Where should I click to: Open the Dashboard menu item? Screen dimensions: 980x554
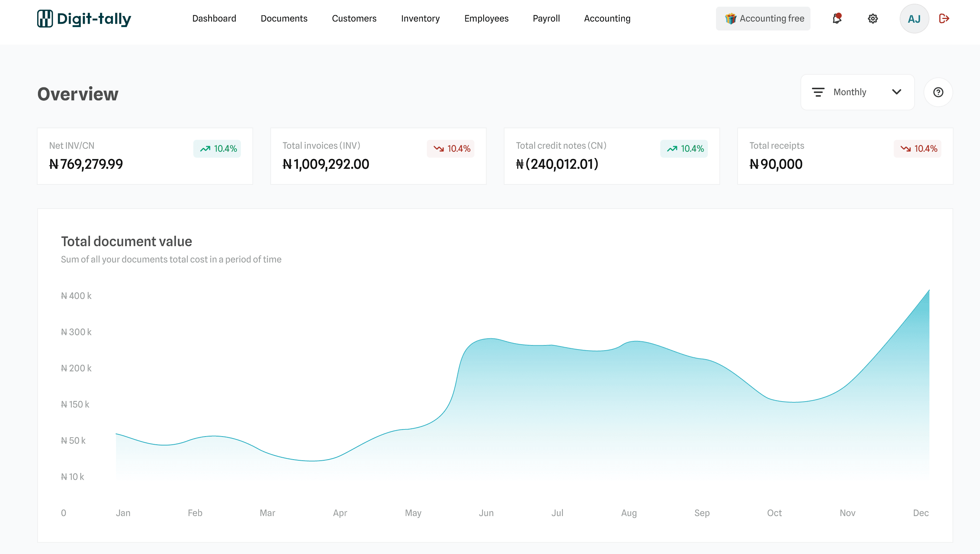[x=214, y=18]
